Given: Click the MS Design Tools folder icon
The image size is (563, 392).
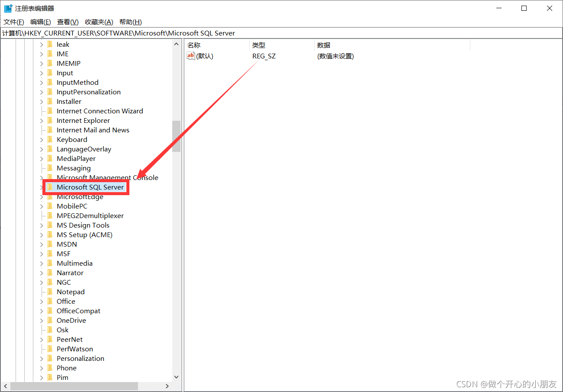Looking at the screenshot, I should click(50, 225).
